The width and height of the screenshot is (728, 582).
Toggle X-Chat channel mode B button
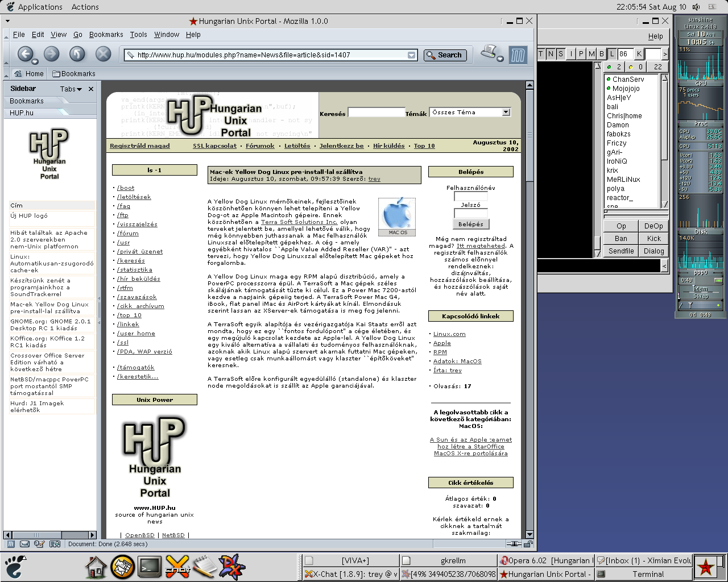click(602, 54)
